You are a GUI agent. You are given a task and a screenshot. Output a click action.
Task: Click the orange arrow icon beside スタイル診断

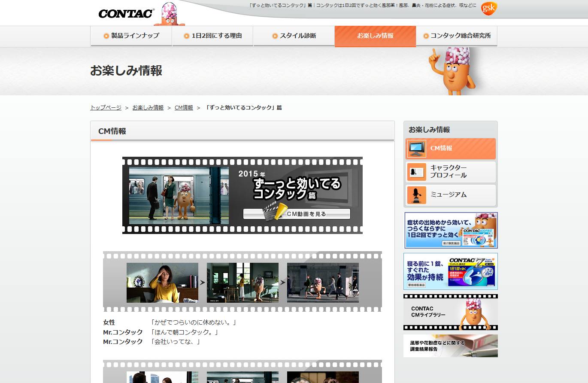point(275,36)
